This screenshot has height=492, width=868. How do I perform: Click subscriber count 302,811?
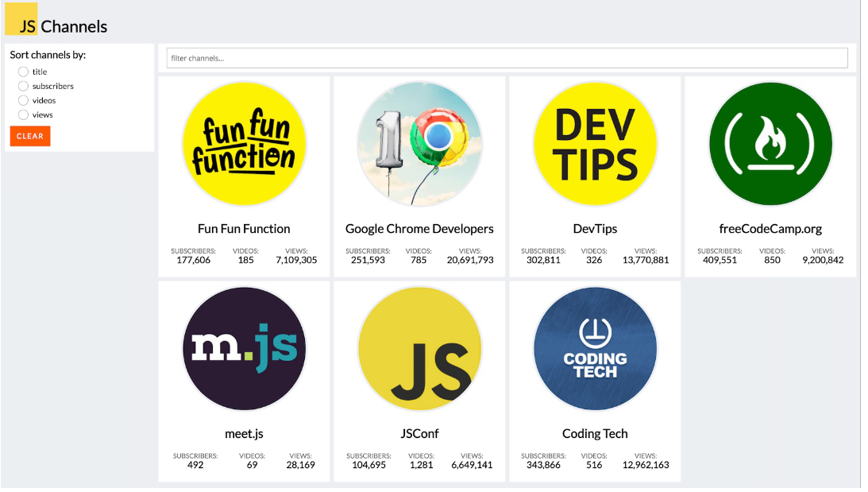[544, 260]
